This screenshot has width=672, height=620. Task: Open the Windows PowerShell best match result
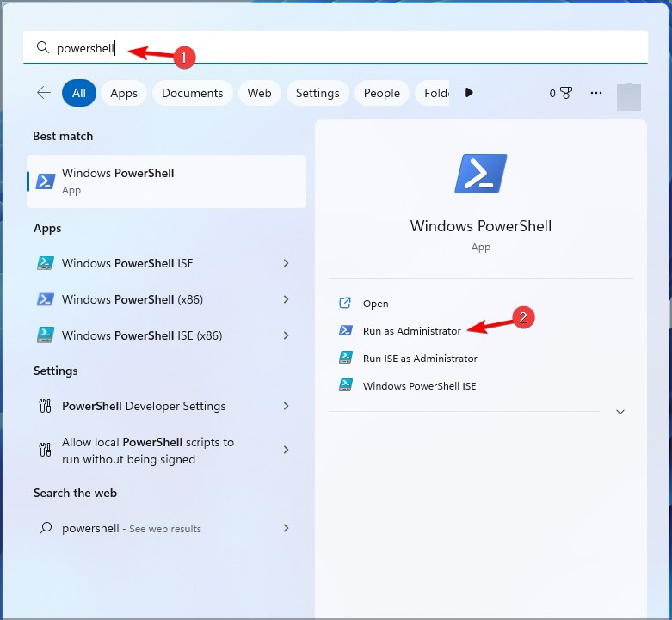coord(166,181)
